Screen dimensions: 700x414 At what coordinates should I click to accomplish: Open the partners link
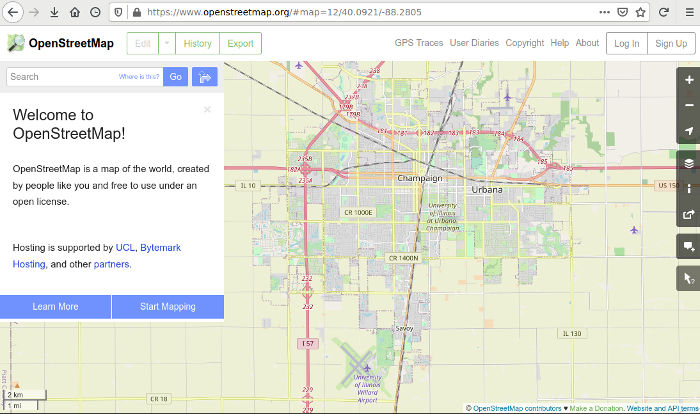click(112, 264)
